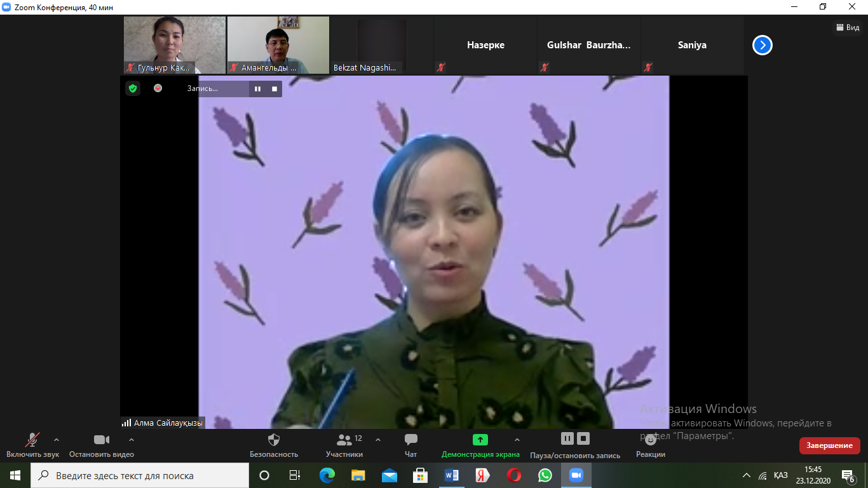868x488 pixels.
Task: Click the taskbar search box
Action: (140, 475)
